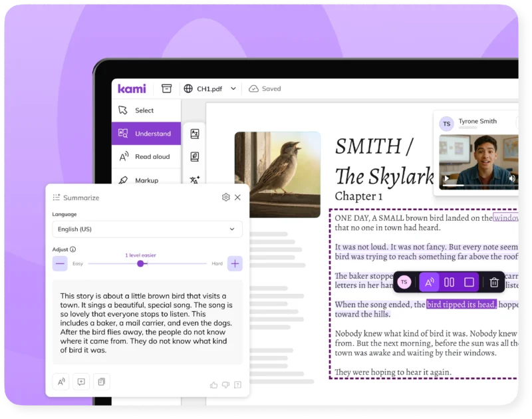Click the '1 level easier' label
This screenshot has width=532, height=419.
pyautogui.click(x=140, y=255)
